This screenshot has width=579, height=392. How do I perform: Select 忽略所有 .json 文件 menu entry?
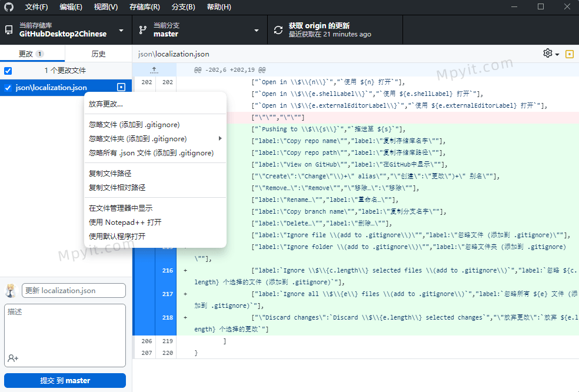155,152
